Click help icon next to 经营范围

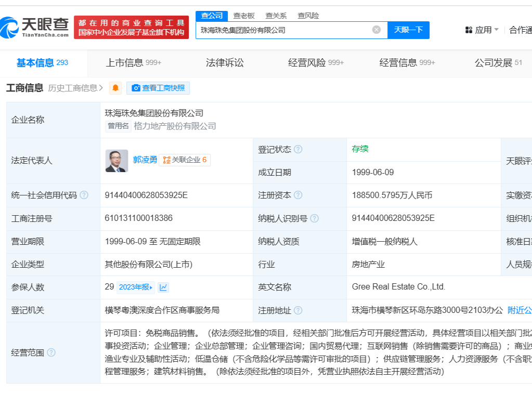tap(51, 352)
